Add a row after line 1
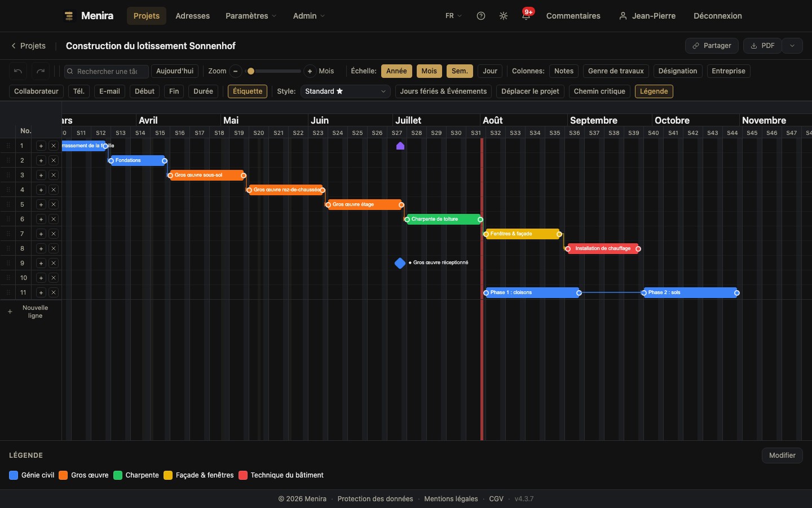 pos(41,146)
